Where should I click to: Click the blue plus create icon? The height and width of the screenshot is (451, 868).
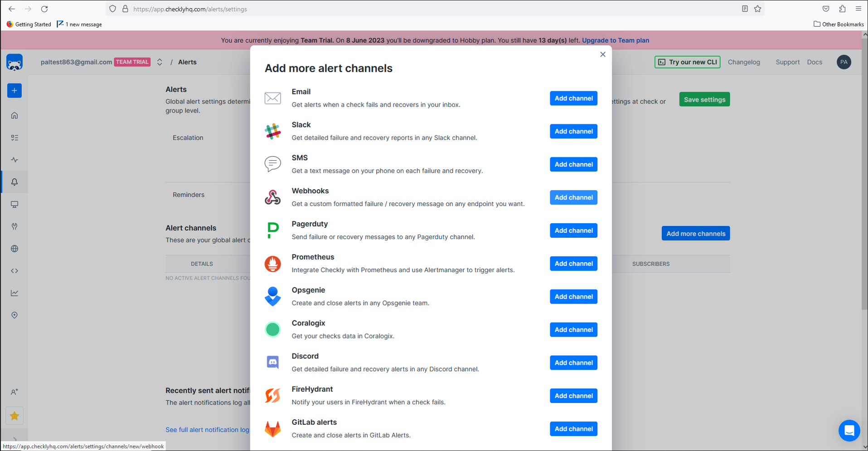pos(15,91)
